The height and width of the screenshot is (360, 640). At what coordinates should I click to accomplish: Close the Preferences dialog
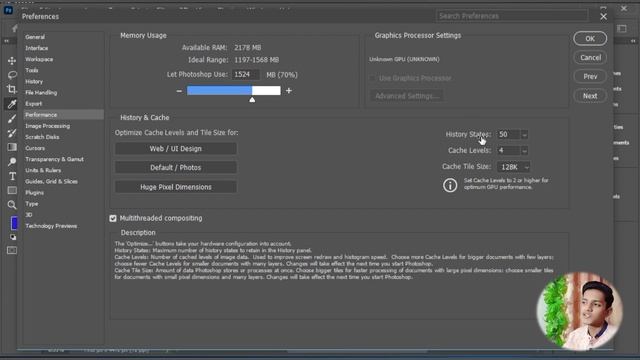click(603, 17)
